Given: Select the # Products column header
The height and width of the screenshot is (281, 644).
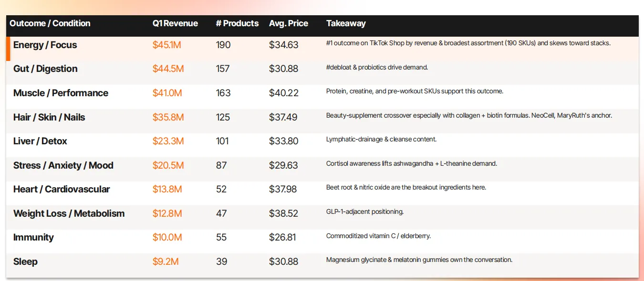Looking at the screenshot, I should tap(237, 23).
